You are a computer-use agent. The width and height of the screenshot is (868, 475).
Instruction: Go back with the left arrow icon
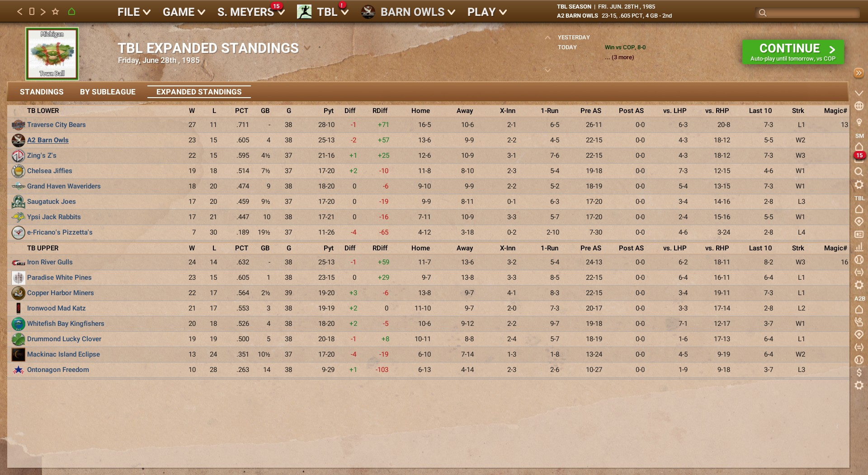(x=19, y=12)
